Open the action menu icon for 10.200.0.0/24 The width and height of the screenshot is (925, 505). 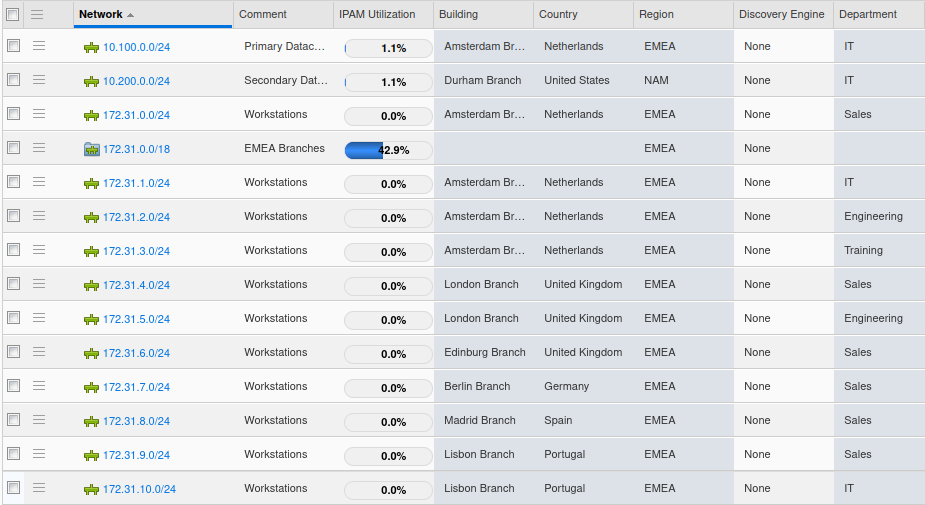click(39, 80)
